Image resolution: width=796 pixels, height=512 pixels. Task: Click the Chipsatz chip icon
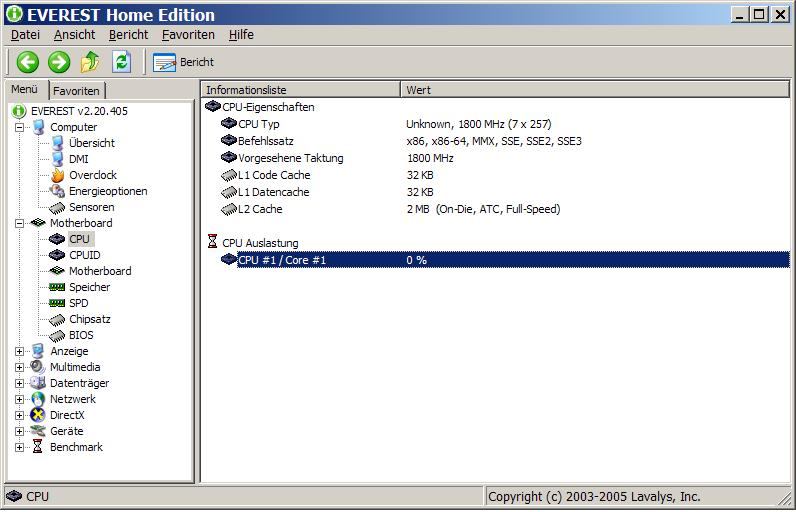tap(57, 320)
